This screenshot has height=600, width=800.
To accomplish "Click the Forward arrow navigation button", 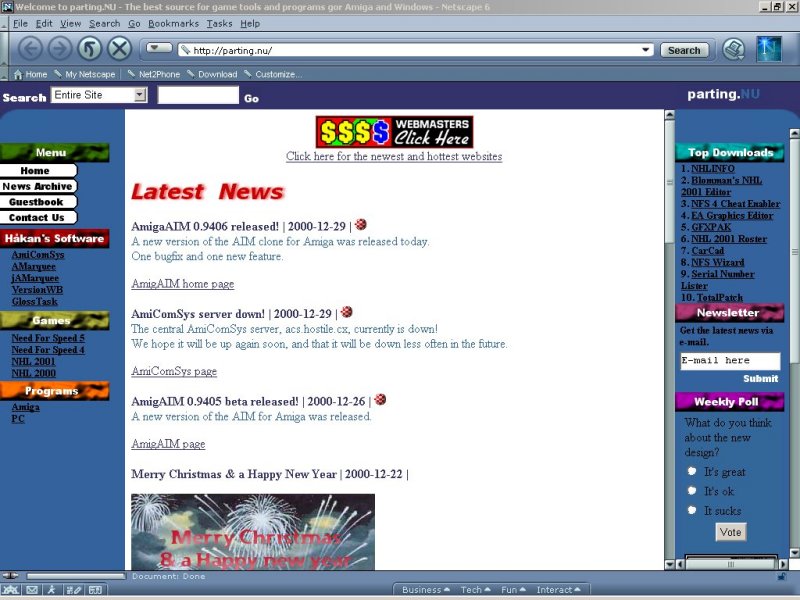I will (60, 49).
